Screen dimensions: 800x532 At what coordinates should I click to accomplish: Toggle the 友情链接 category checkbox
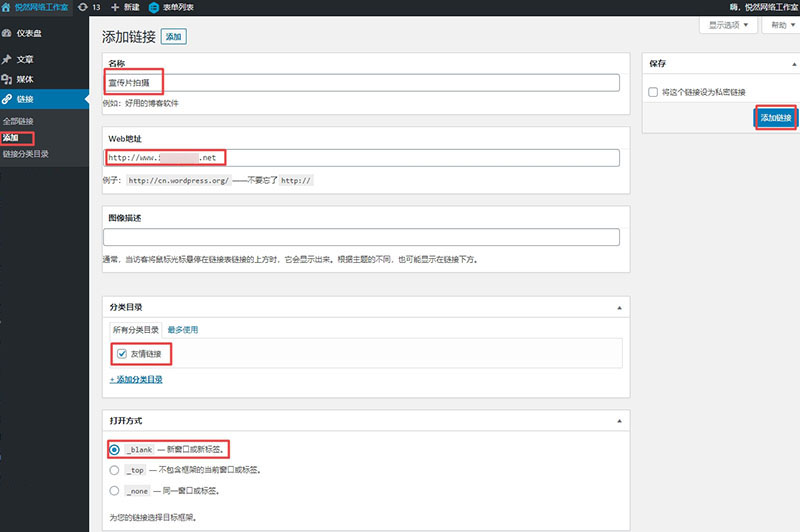tap(121, 353)
